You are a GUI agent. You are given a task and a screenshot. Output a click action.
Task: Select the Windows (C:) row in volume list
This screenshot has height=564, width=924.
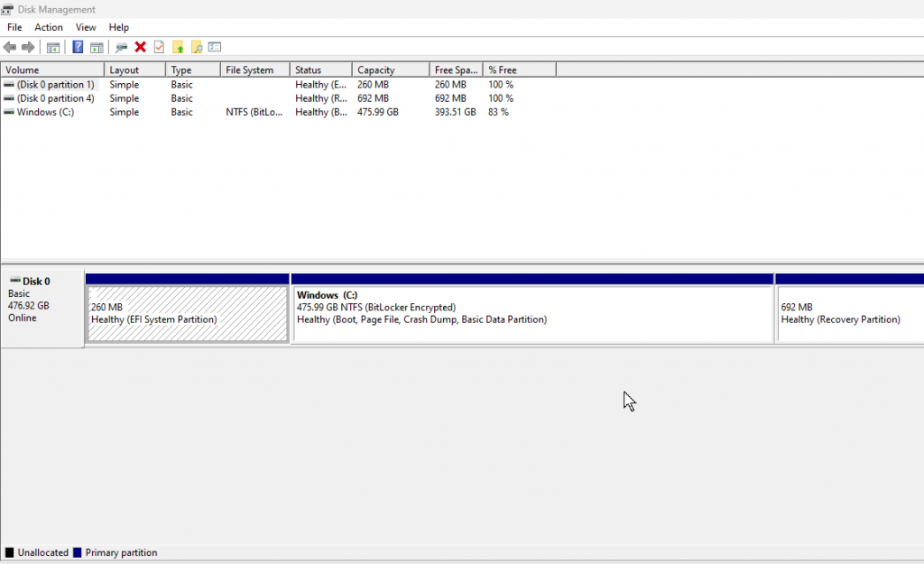tap(45, 113)
